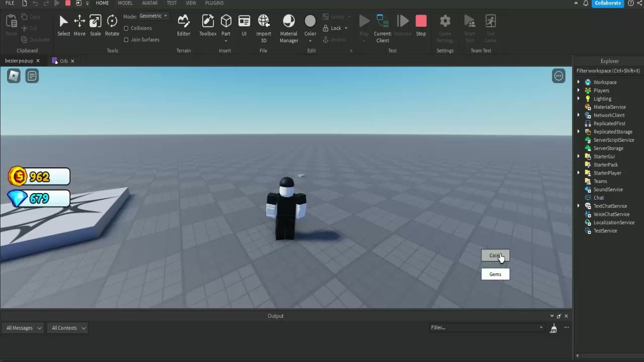Image resolution: width=644 pixels, height=362 pixels.
Task: Open the Material Manager
Action: click(289, 29)
